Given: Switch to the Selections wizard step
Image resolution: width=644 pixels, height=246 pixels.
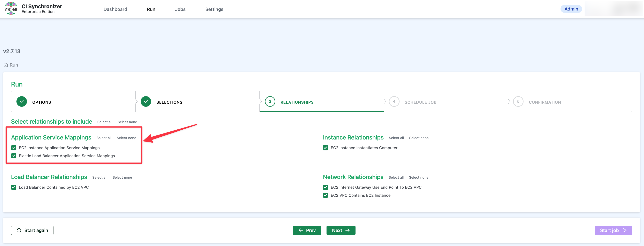Looking at the screenshot, I should (x=169, y=102).
